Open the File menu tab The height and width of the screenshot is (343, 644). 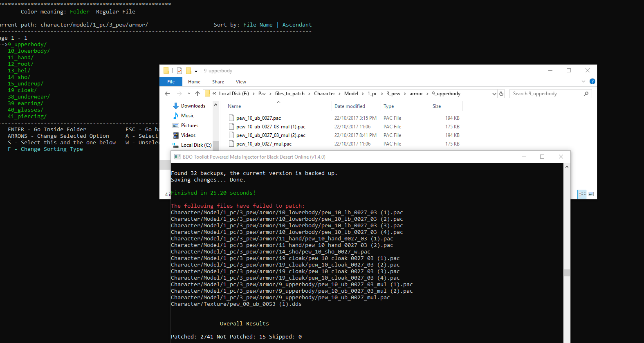point(171,82)
